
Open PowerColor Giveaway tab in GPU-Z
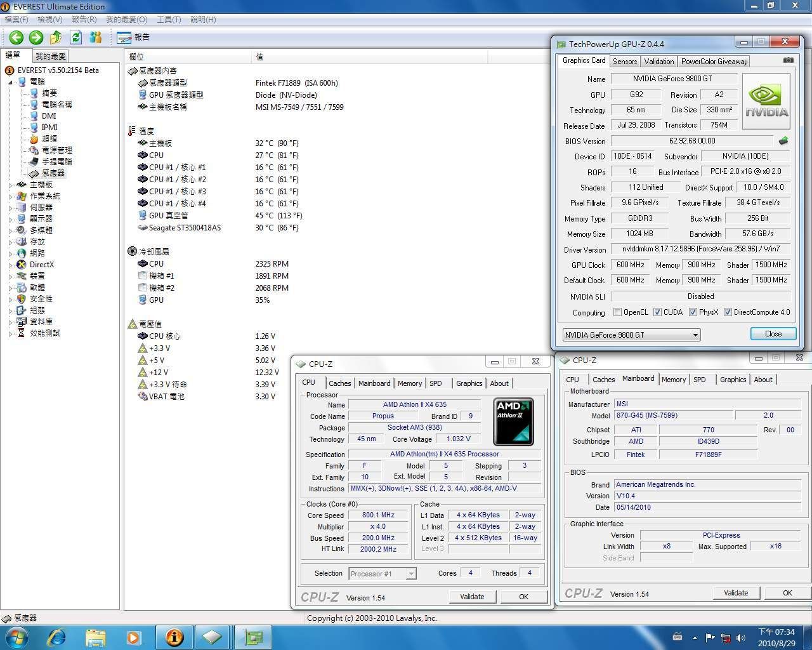pos(714,61)
